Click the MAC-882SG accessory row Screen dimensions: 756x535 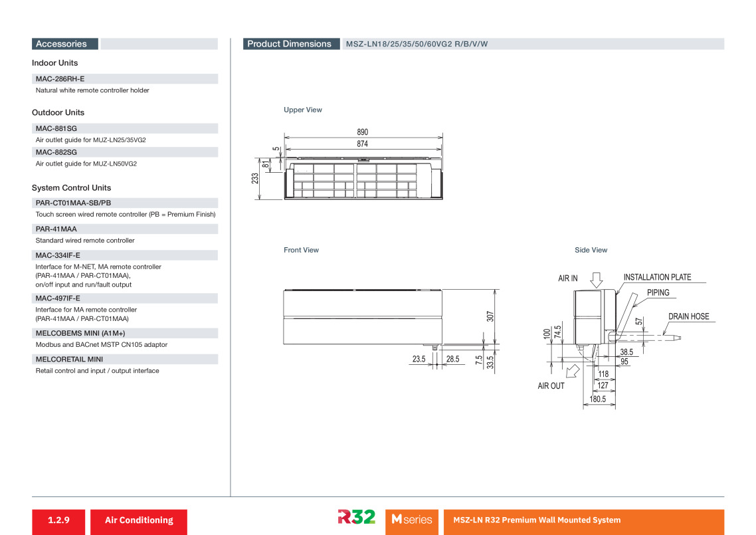coord(125,152)
